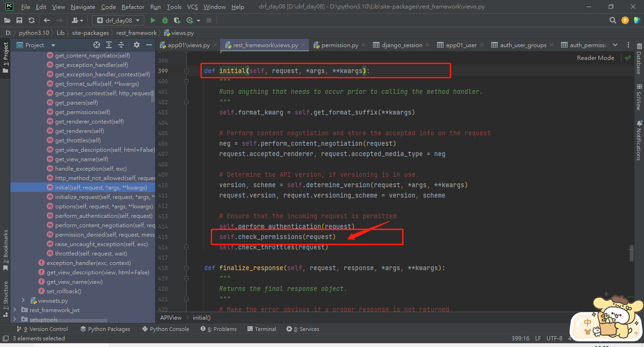Click the Profile run icon
Screen dimensions: 644x347
(190, 20)
